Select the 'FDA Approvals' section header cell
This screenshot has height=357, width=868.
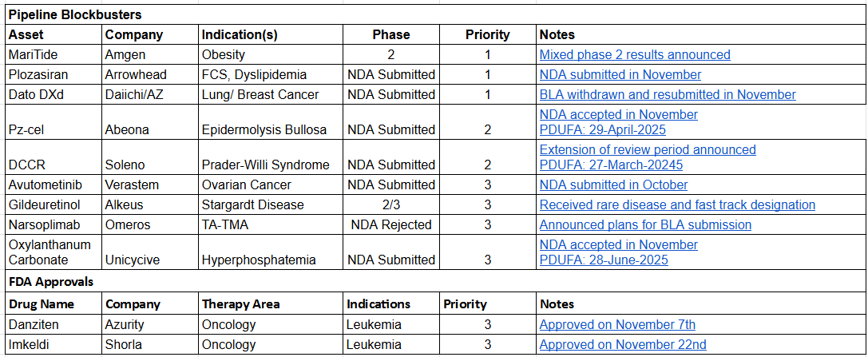pyautogui.click(x=51, y=281)
